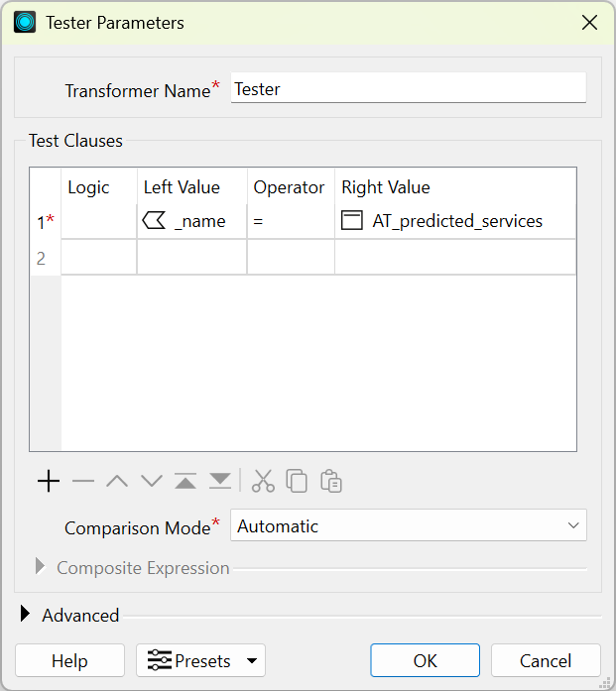Click the Left Value column header
616x691 pixels.
pyautogui.click(x=191, y=186)
